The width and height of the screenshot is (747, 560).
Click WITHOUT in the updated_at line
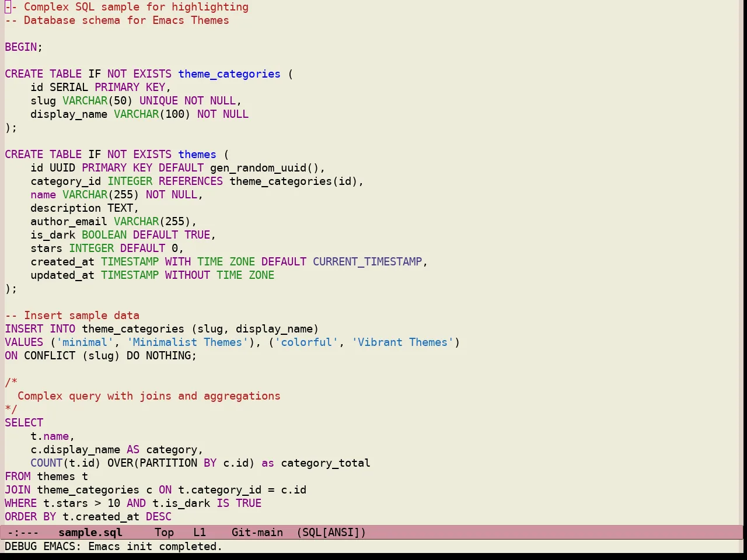187,275
